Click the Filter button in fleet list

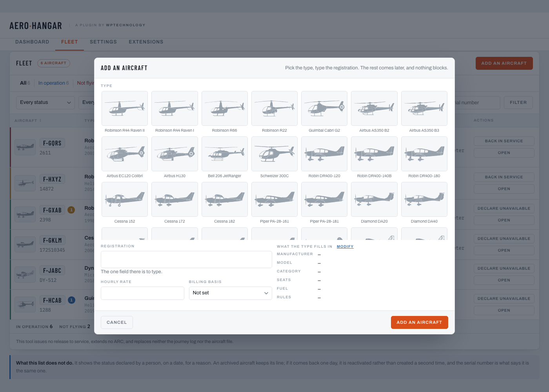[518, 102]
